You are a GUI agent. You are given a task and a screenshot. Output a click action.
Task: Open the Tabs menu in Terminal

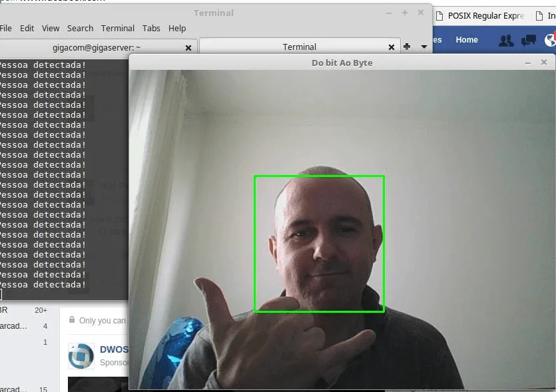(151, 29)
